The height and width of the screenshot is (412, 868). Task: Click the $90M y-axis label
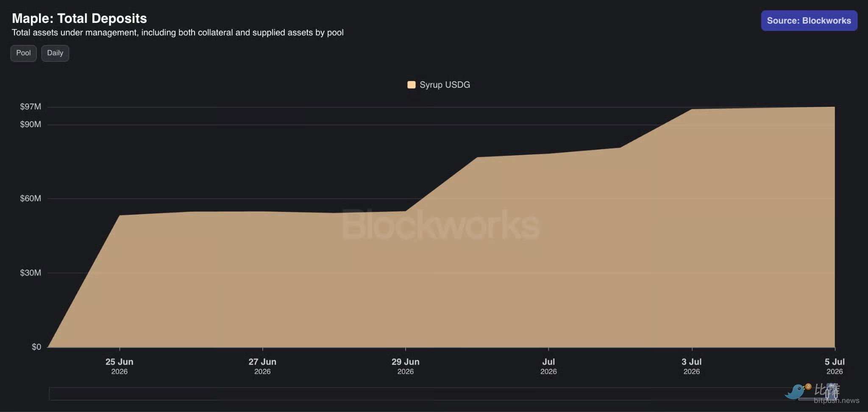tap(31, 125)
